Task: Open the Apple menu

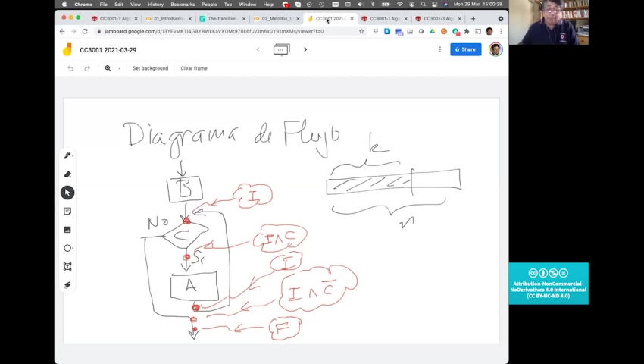Action: (64, 4)
